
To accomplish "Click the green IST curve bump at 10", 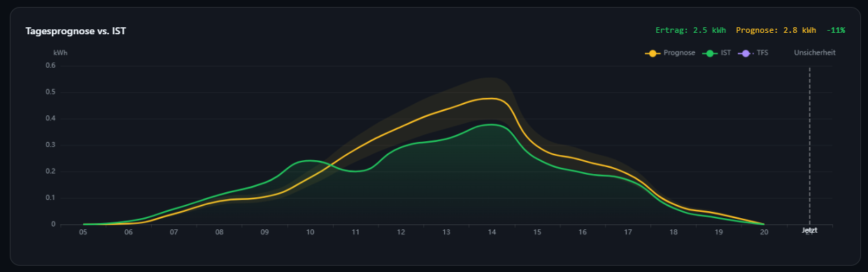I will point(308,161).
